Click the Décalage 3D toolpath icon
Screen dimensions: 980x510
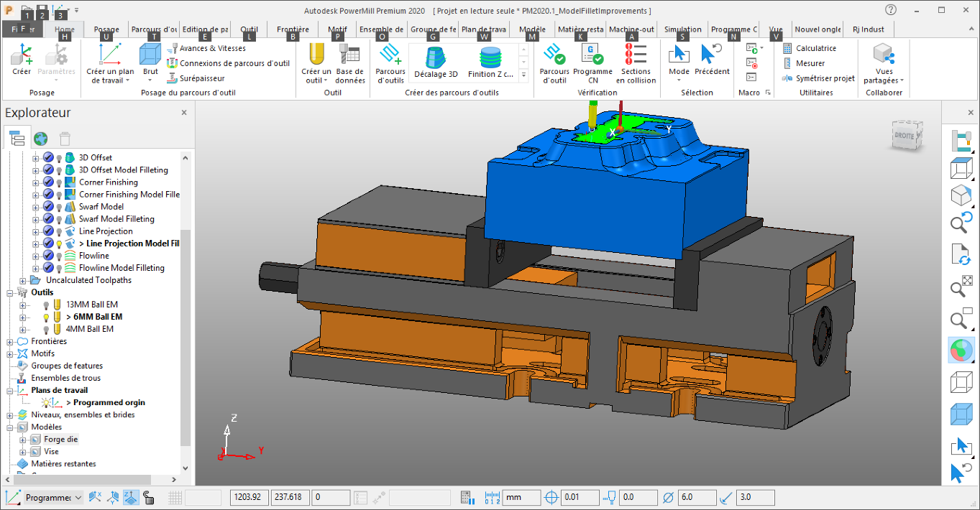pos(436,58)
